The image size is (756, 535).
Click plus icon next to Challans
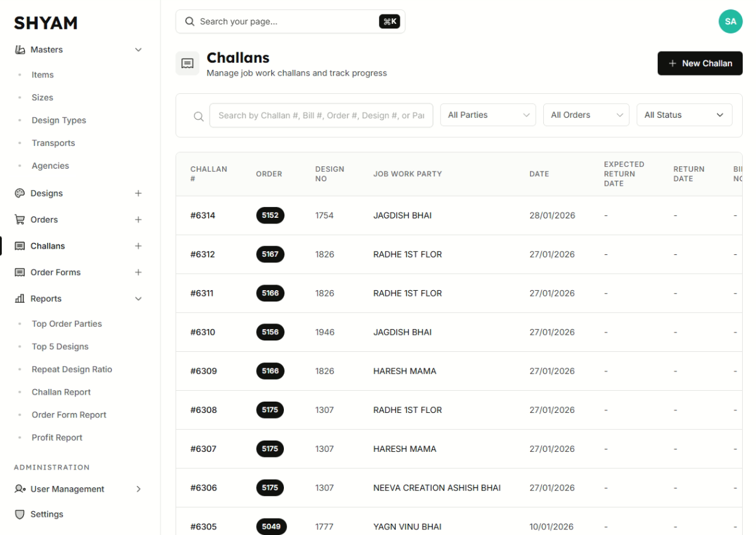pos(138,246)
